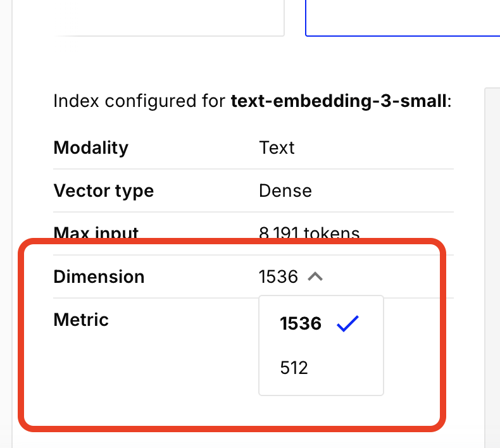
Task: Select the blue-outlined card at the top right
Action: [x=403, y=18]
